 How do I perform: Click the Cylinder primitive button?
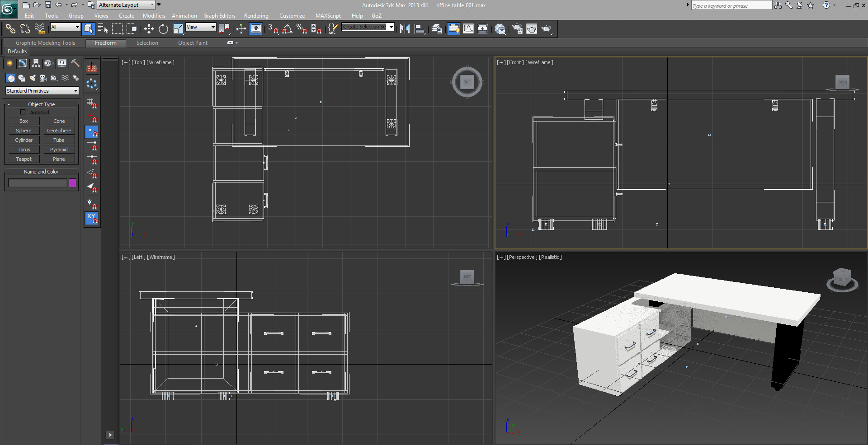click(24, 140)
